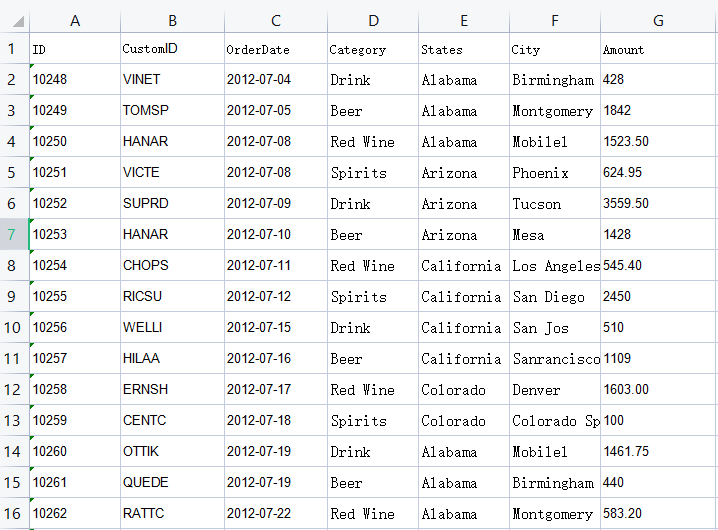
Task: Select amount cell 624.95
Action: click(658, 173)
